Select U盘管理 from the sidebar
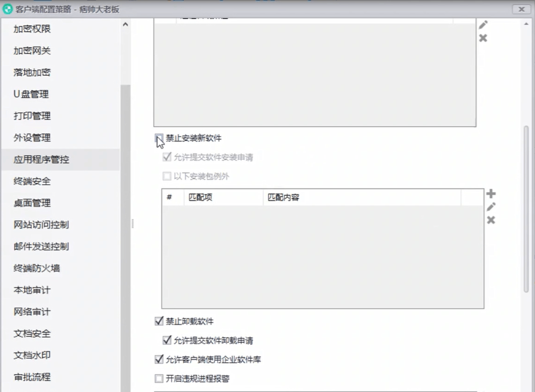This screenshot has width=535, height=392. [31, 94]
